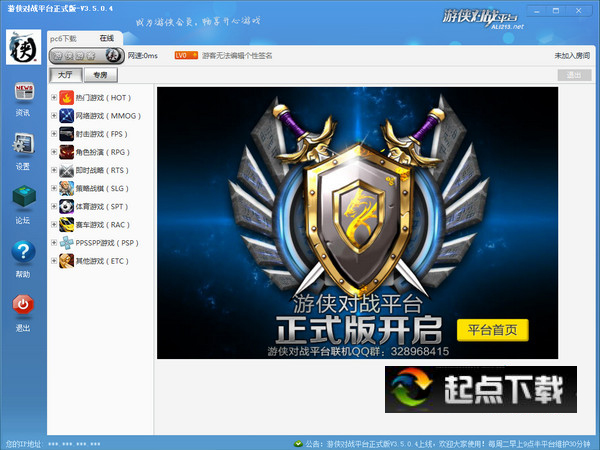Select the PPSSPP游戏 ( PSP ) label
The height and width of the screenshot is (450, 600).
click(107, 243)
